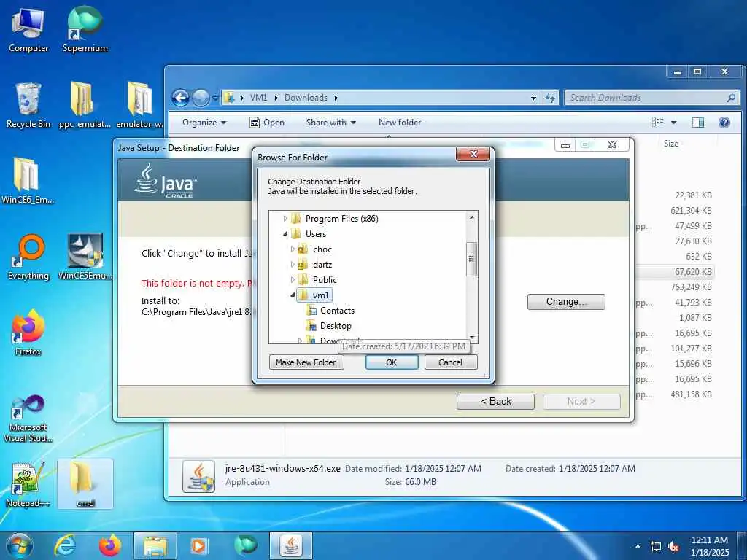
Task: Select the dartz folder in the tree
Action: pos(322,264)
